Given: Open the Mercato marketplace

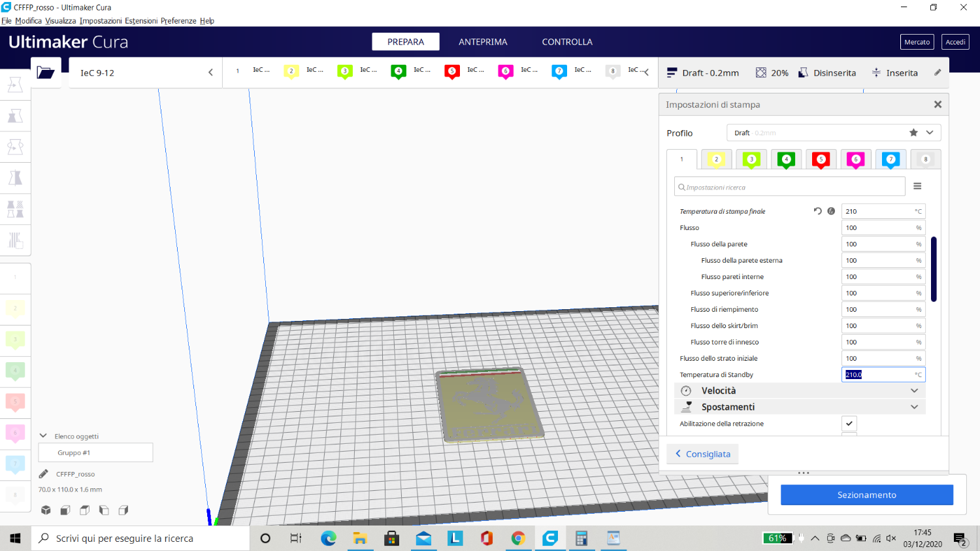Looking at the screenshot, I should point(917,42).
